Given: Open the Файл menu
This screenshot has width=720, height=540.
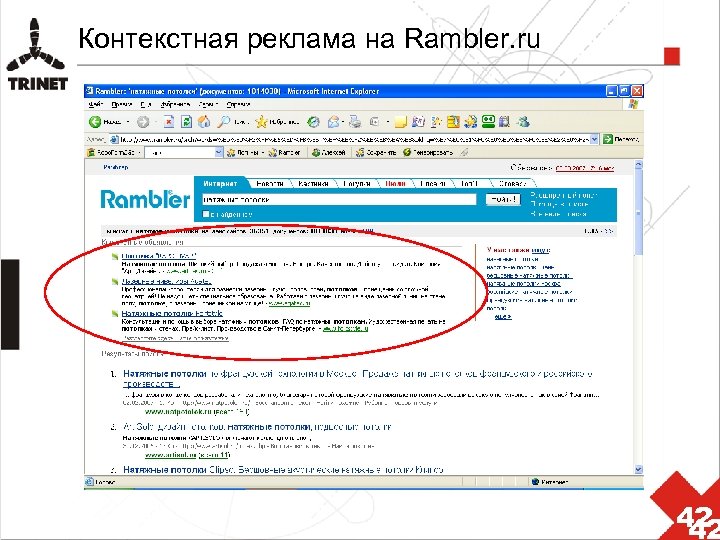Looking at the screenshot, I should [x=96, y=105].
